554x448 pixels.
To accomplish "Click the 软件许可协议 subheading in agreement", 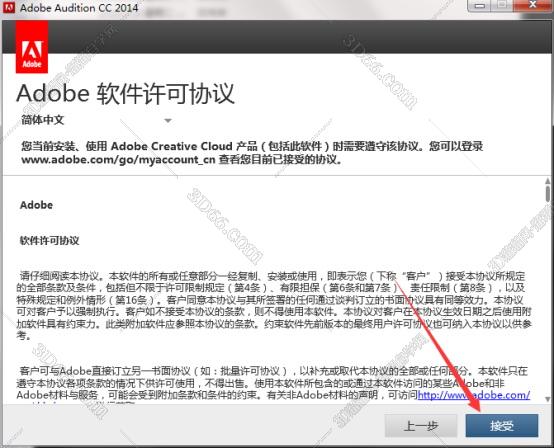I will pos(49,241).
